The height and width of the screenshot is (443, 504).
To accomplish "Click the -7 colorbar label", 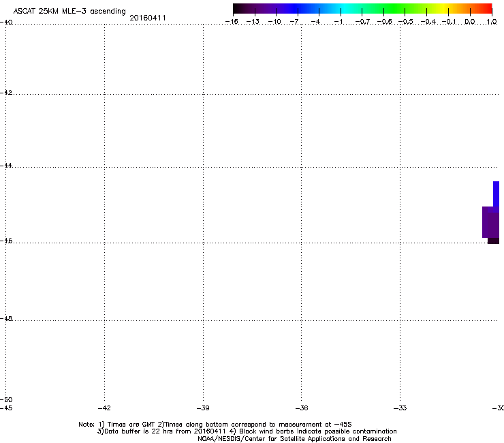I will [x=294, y=22].
